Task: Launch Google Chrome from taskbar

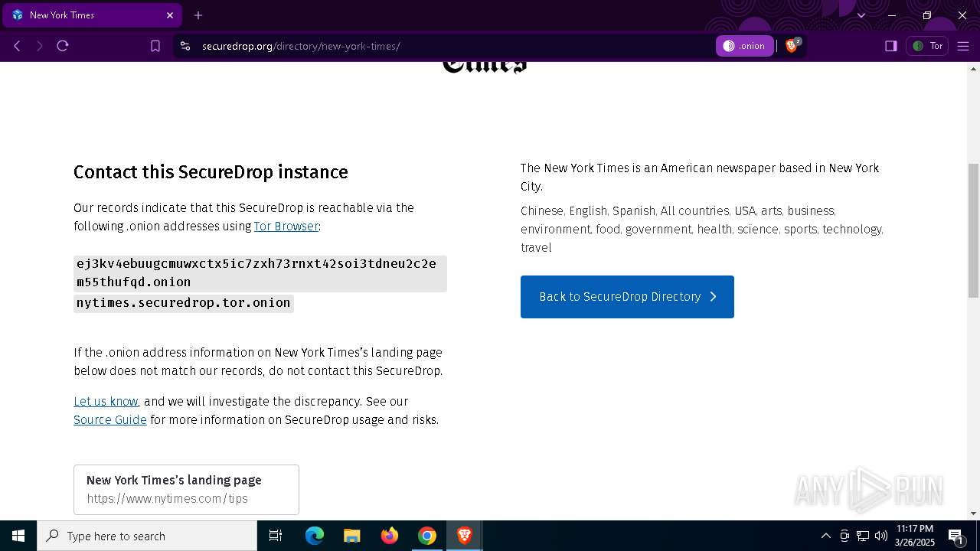Action: (427, 536)
